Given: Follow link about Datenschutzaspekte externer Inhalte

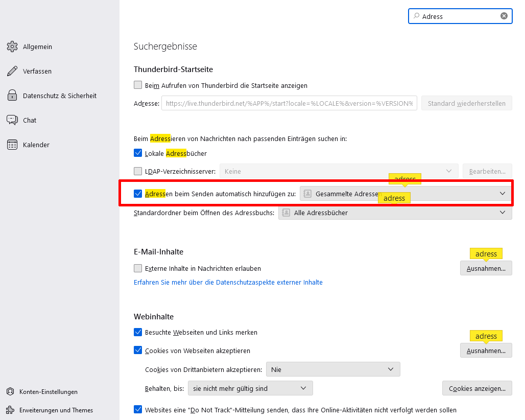Looking at the screenshot, I should tap(228, 283).
